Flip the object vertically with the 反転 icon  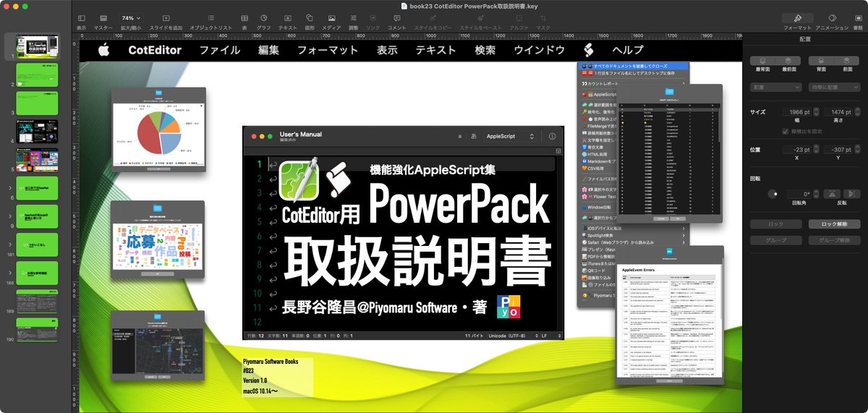[851, 194]
